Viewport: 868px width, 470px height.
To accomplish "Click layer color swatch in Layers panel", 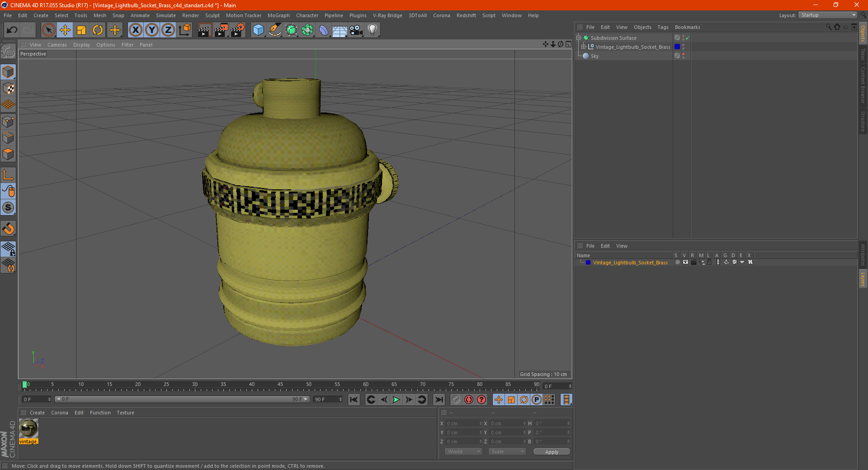I will pyautogui.click(x=588, y=263).
